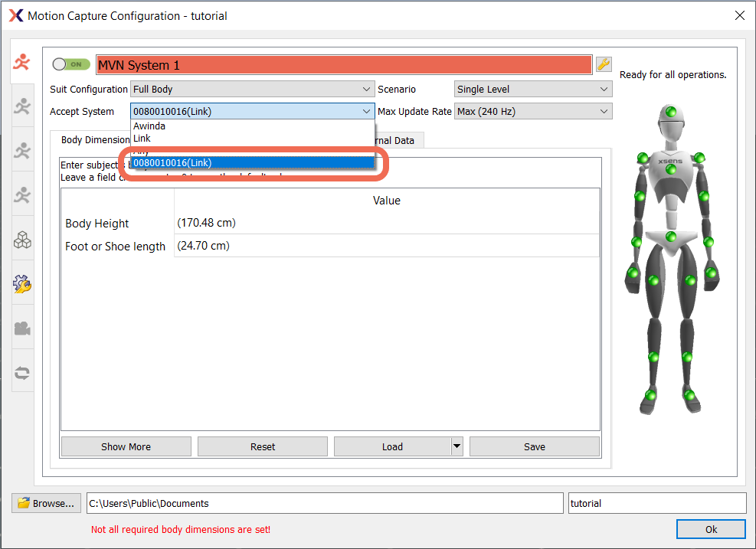Image resolution: width=756 pixels, height=549 pixels.
Task: Save the body dimensions
Action: pyautogui.click(x=534, y=446)
